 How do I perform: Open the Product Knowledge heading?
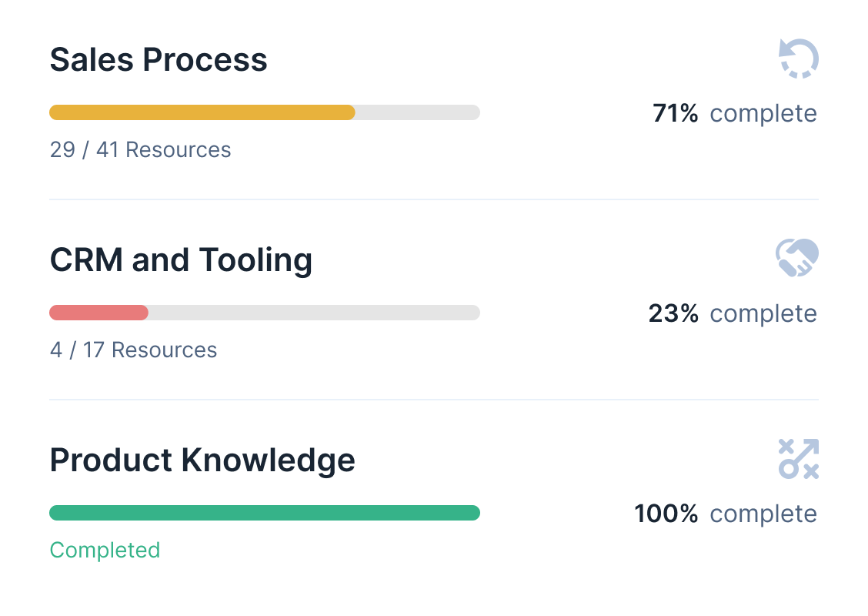pos(202,460)
